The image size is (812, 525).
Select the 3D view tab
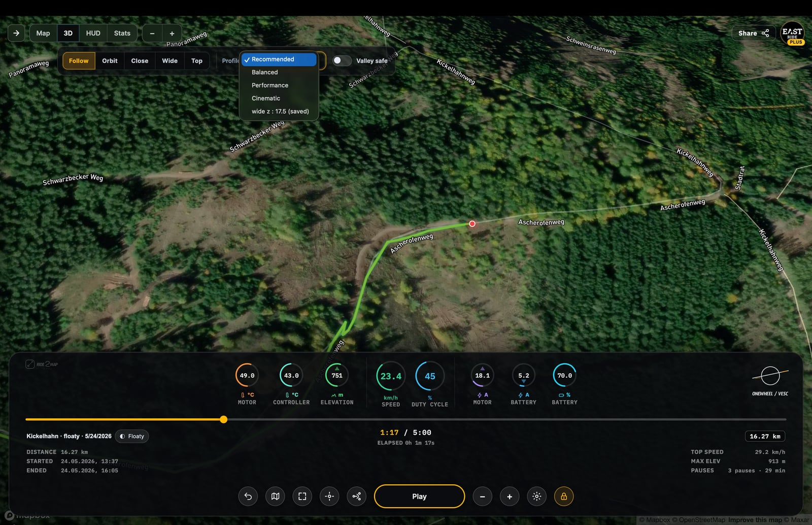coord(68,33)
